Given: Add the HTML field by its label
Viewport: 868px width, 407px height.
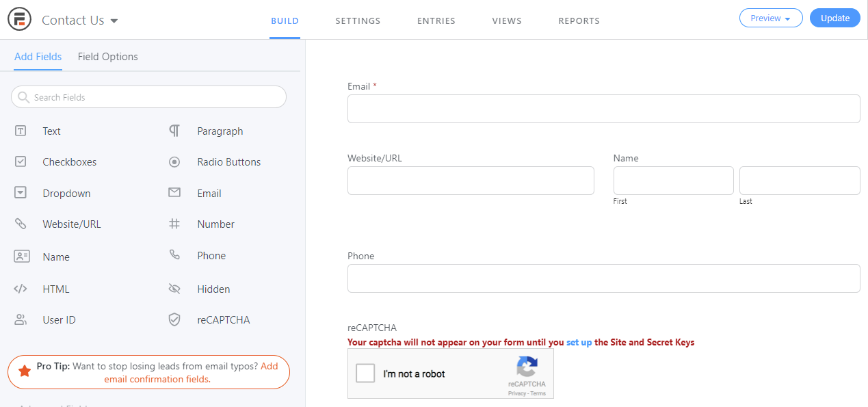Looking at the screenshot, I should (56, 289).
